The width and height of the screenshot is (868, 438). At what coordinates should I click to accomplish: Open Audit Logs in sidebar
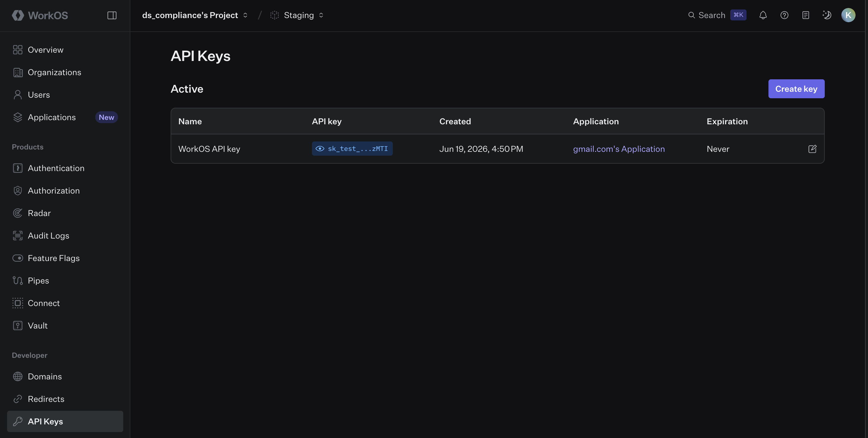pos(65,236)
